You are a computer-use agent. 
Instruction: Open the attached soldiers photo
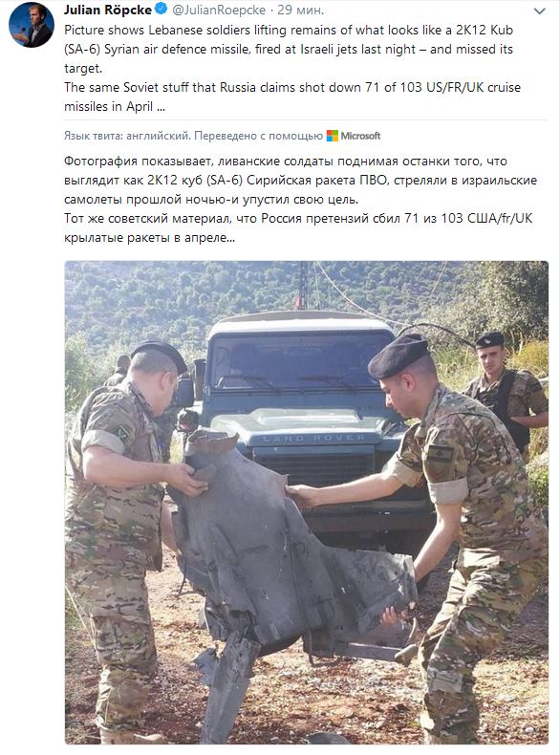307,502
